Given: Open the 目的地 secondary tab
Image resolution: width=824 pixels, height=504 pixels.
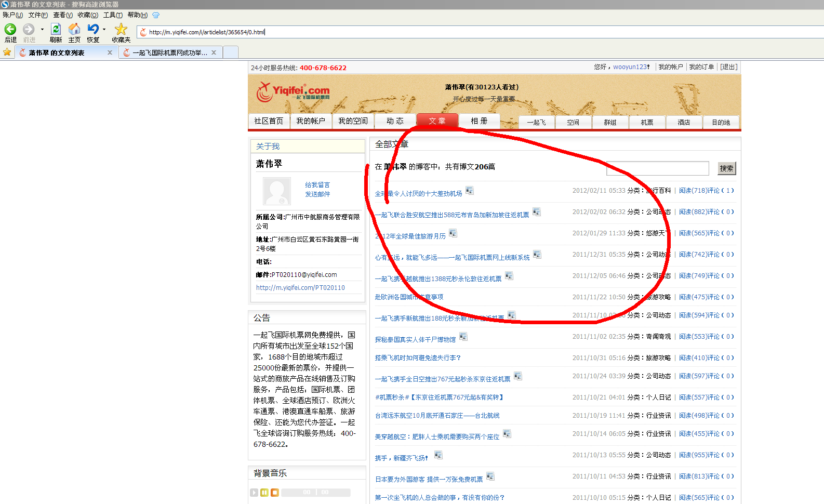Looking at the screenshot, I should tap(721, 122).
